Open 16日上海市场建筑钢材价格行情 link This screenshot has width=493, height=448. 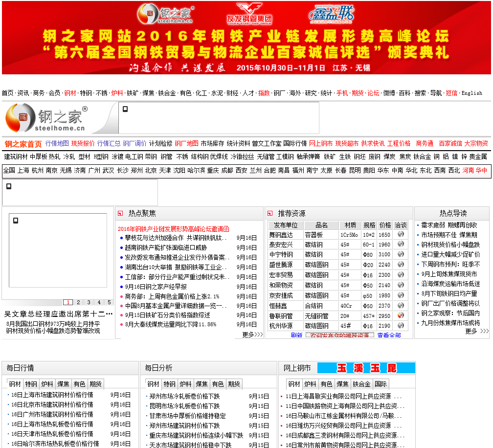(52, 395)
